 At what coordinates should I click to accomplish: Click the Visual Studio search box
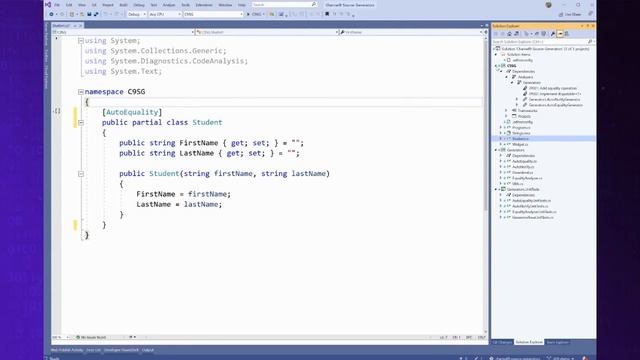pos(284,4)
